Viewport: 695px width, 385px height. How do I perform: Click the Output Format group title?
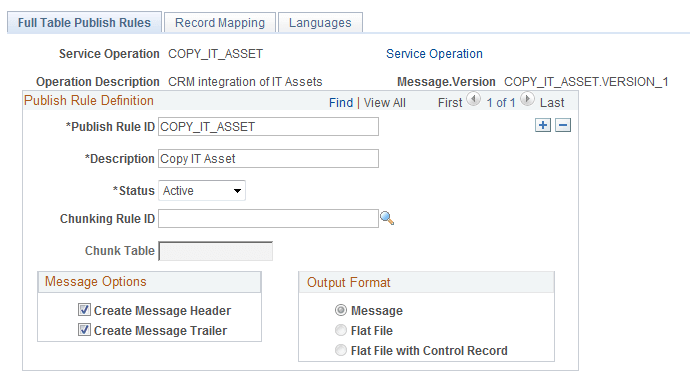click(x=348, y=283)
